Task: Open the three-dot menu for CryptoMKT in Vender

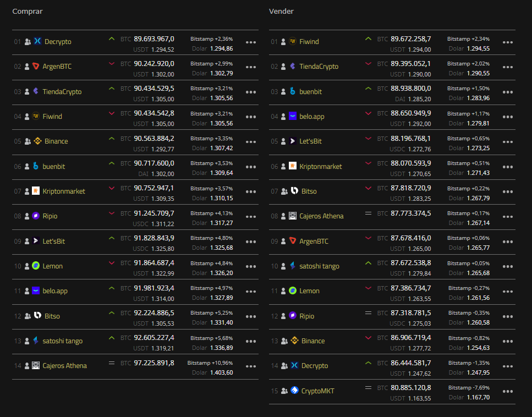Action: click(508, 392)
